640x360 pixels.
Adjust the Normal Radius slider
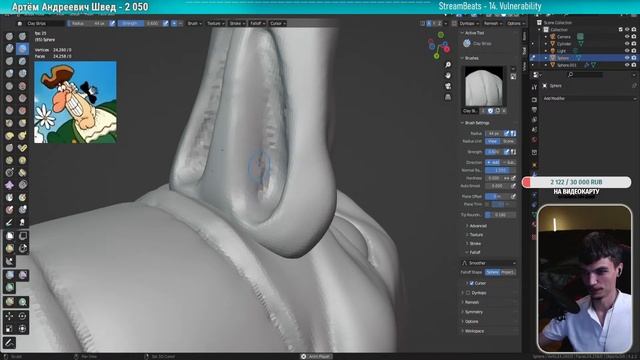[x=500, y=170]
